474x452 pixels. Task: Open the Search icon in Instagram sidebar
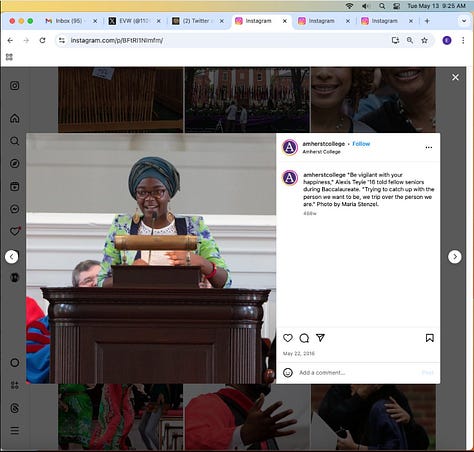(x=14, y=141)
